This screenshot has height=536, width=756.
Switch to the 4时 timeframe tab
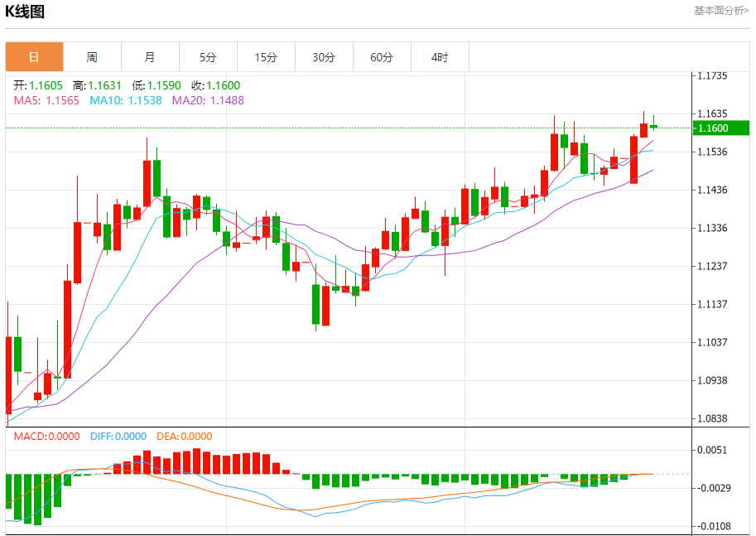click(x=440, y=57)
